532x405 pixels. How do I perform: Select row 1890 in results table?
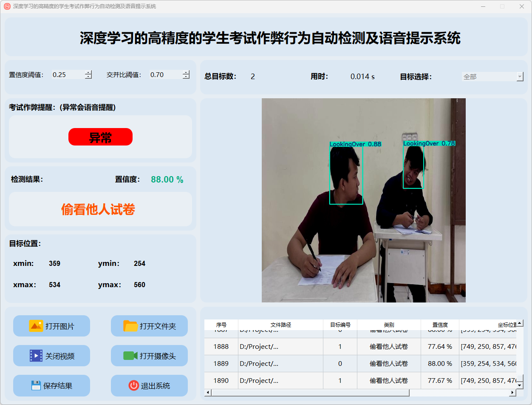click(360, 380)
